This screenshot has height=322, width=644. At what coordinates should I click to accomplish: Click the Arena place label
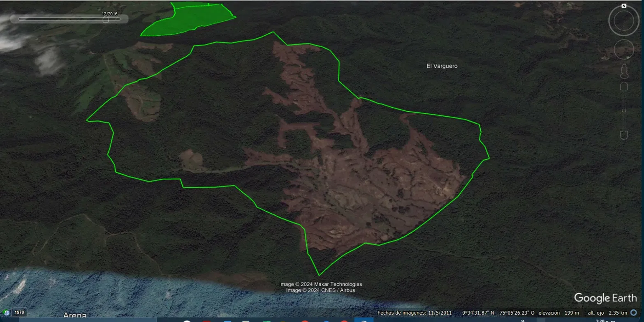[x=75, y=315]
